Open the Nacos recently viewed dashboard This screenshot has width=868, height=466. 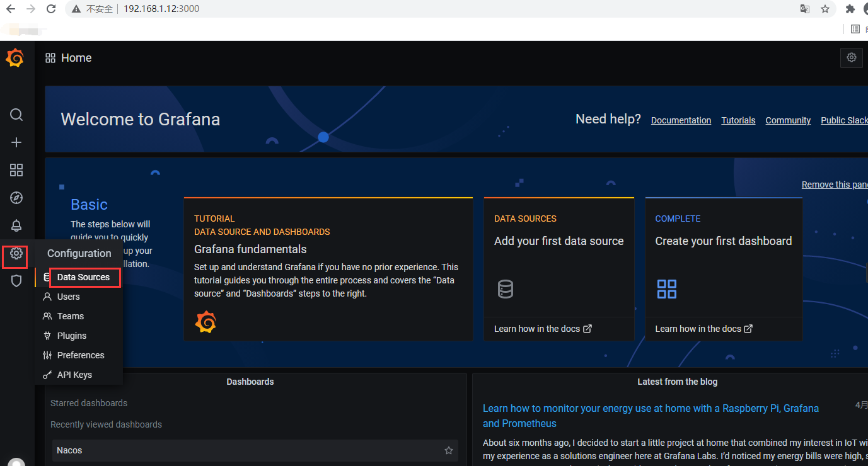pyautogui.click(x=69, y=450)
